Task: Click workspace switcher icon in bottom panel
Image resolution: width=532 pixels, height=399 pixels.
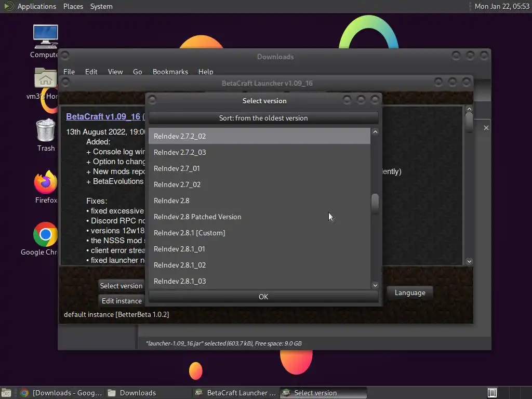Action: click(x=492, y=393)
